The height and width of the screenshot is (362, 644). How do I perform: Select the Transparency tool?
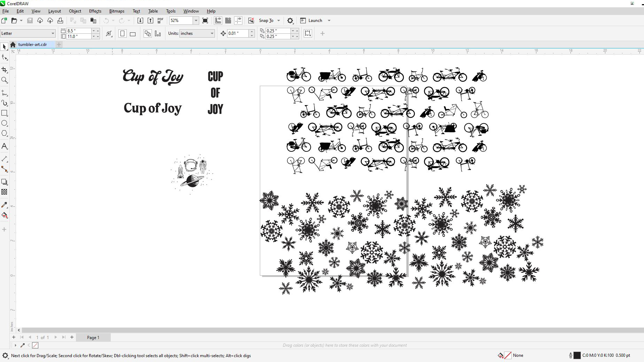click(5, 192)
